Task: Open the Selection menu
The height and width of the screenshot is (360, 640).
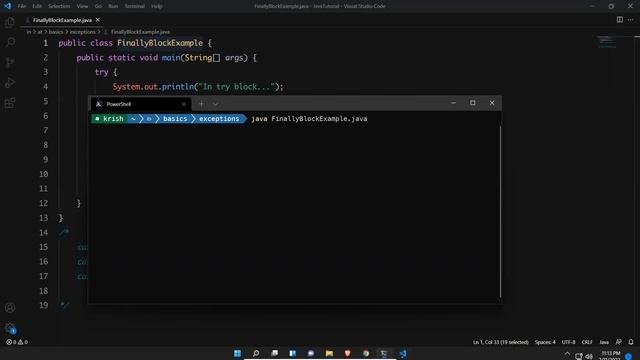Action: [x=59, y=6]
